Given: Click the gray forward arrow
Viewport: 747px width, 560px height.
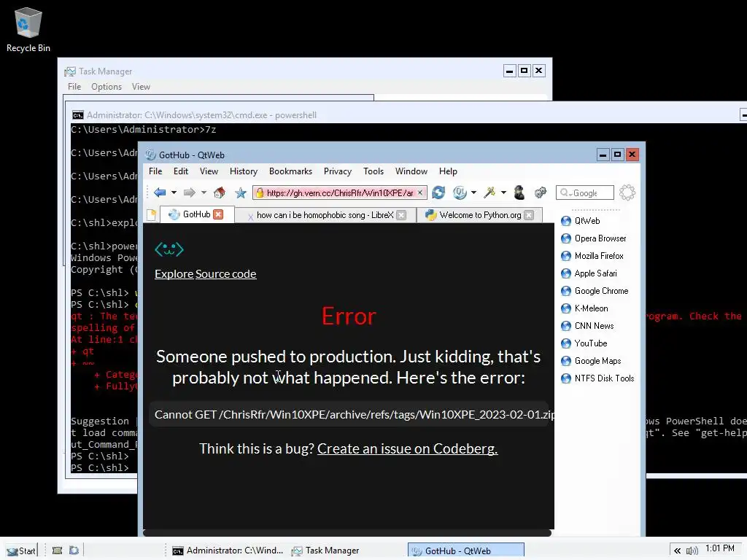Looking at the screenshot, I should tap(190, 192).
